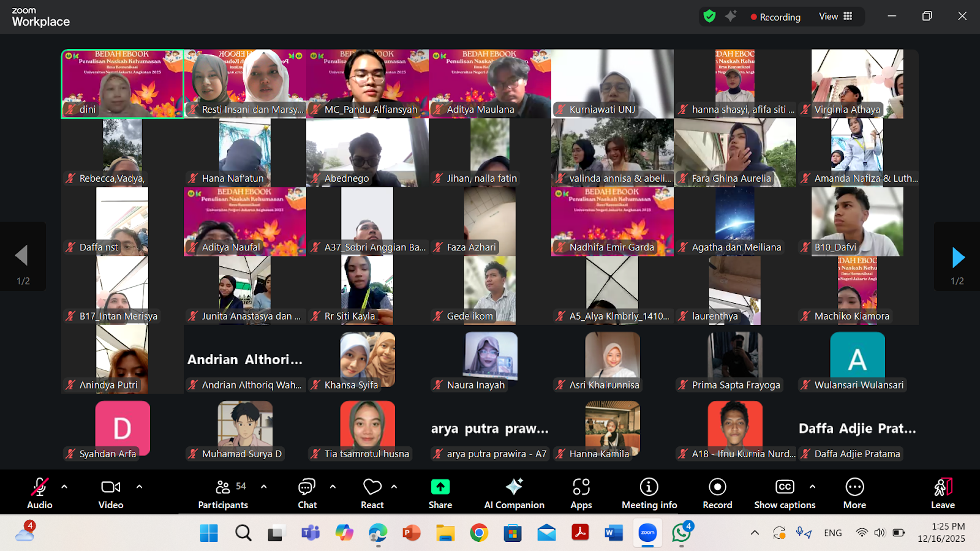Go to next page of participants
Viewport: 980px width, 551px height.
pyautogui.click(x=958, y=258)
